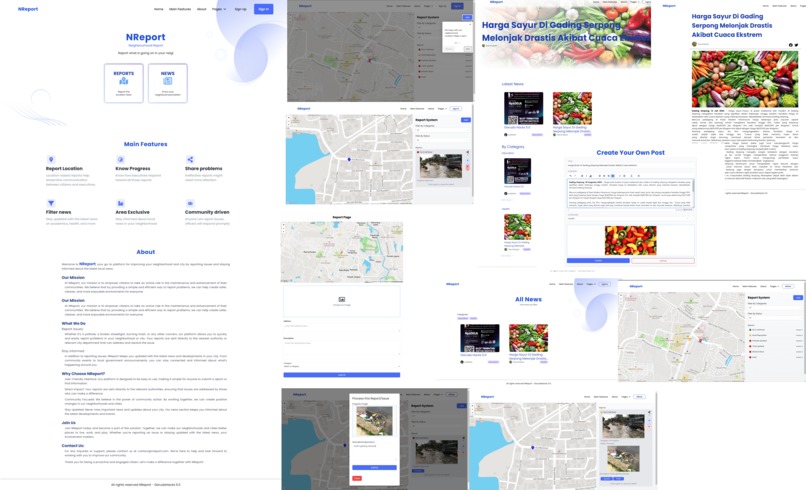Open the vegetable thumbnail under By Category Health
The height and width of the screenshot is (490, 806).
(517, 227)
